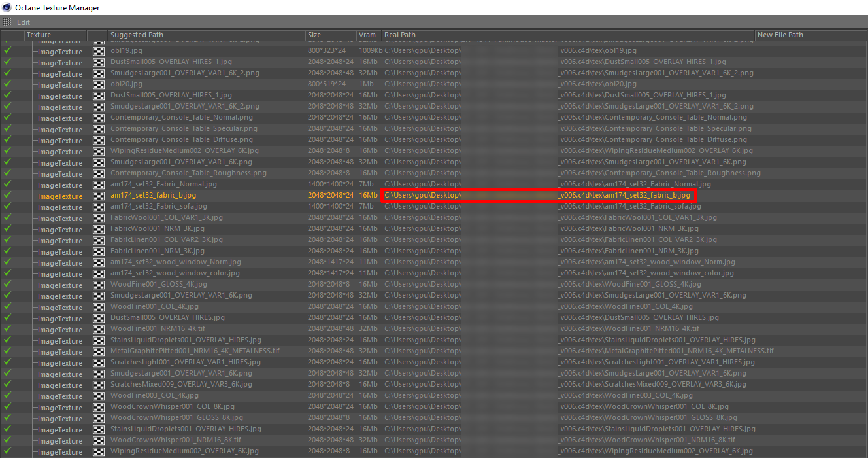The width and height of the screenshot is (868, 458).
Task: Click green checkmark of WoodFine001_COL_4K.jpg row
Action: (x=8, y=306)
